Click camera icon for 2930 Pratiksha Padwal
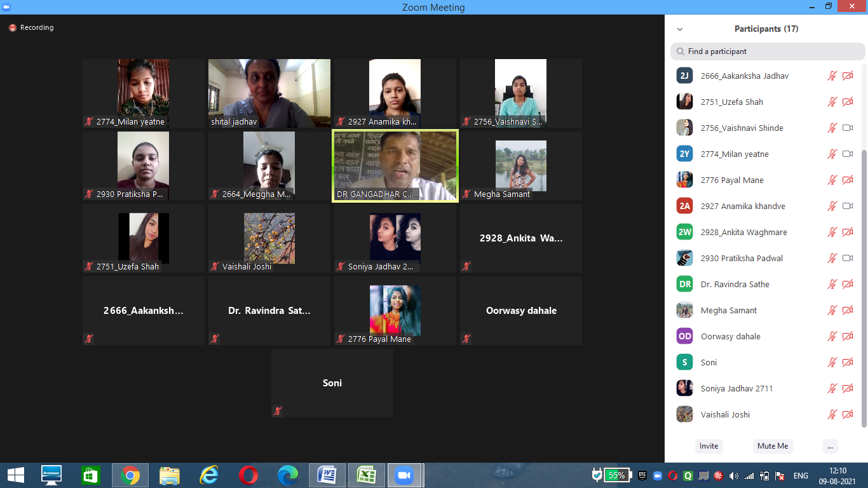868x488 pixels. [x=847, y=258]
